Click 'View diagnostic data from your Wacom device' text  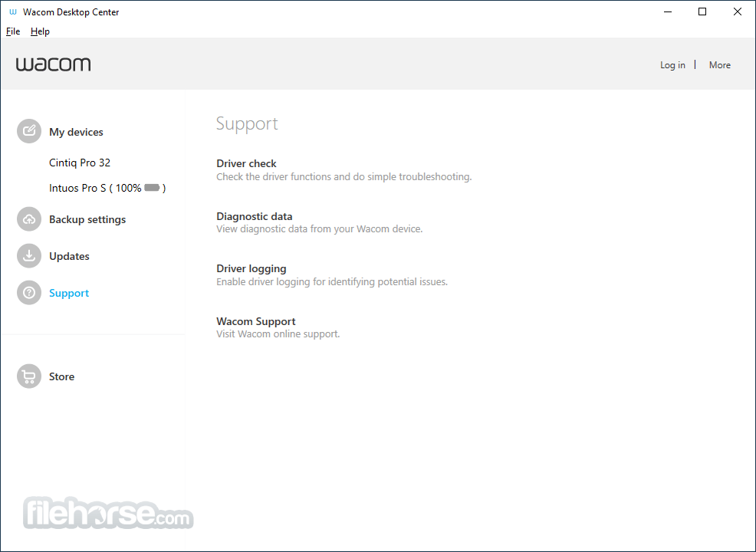[x=319, y=229]
